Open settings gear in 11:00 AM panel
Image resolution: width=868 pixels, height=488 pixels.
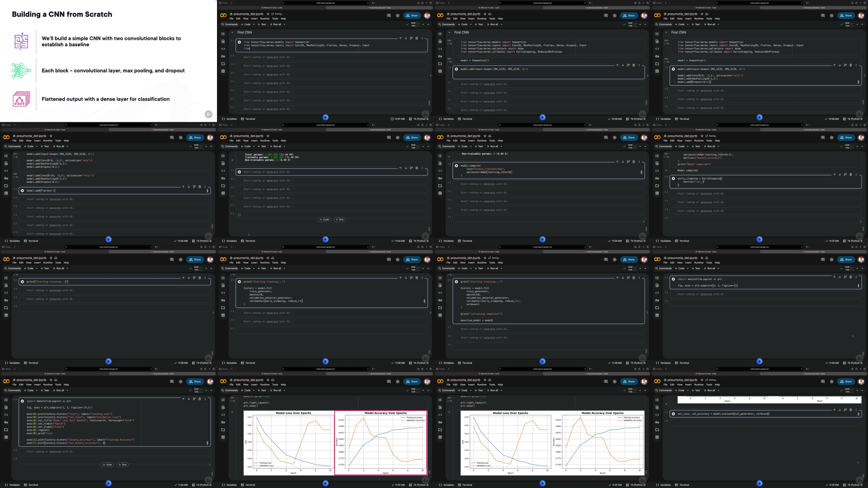point(181,137)
